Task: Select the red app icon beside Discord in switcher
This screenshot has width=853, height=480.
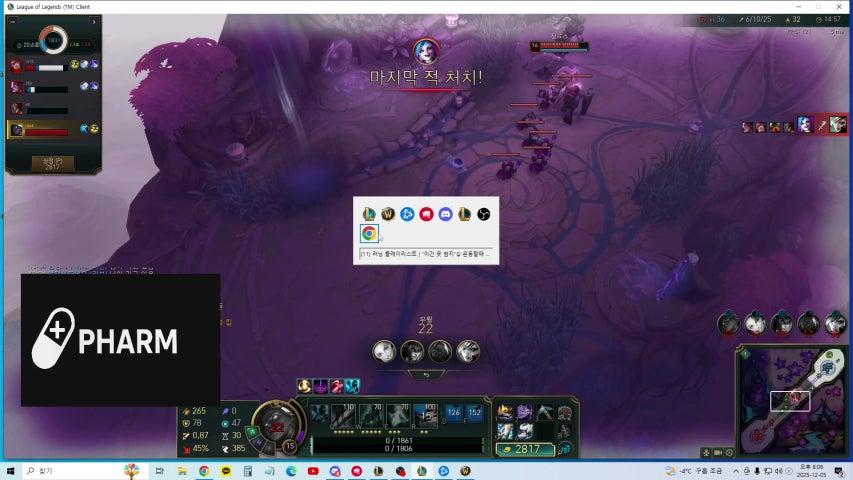Action: pos(426,214)
